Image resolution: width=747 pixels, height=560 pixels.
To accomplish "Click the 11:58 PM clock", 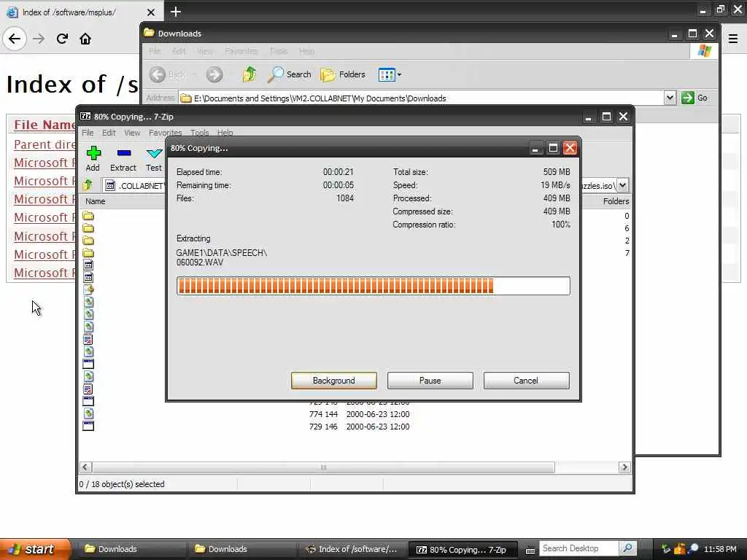I will pyautogui.click(x=720, y=549).
